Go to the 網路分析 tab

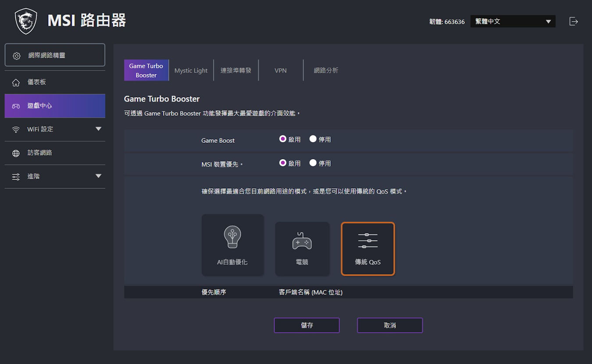(326, 71)
